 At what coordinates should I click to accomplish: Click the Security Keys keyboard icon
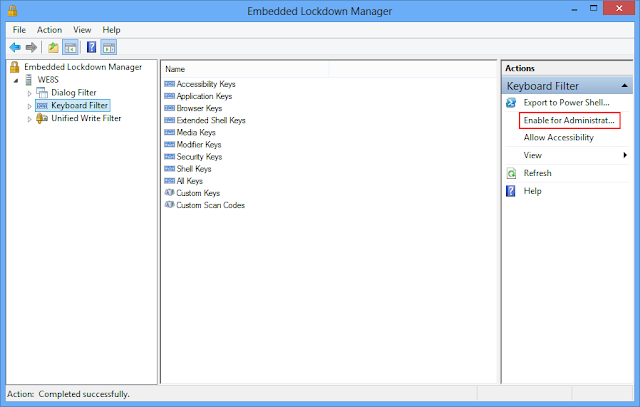click(169, 157)
